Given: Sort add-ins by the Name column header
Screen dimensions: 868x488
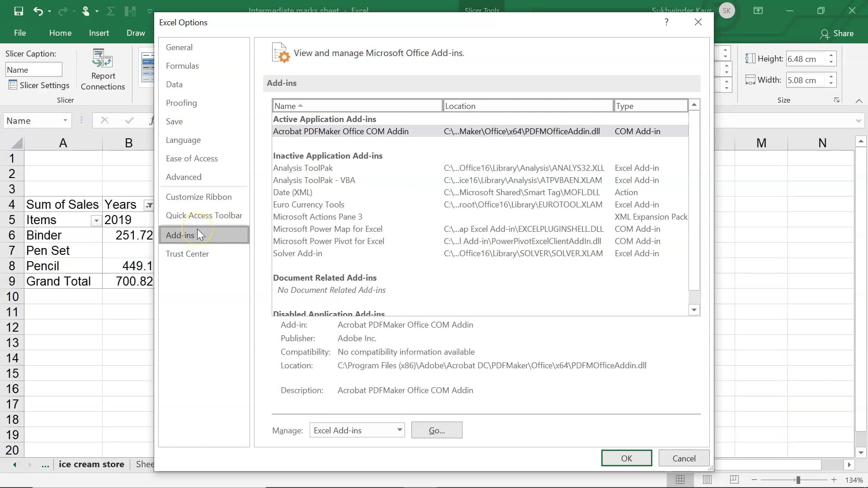Looking at the screenshot, I should [x=357, y=106].
